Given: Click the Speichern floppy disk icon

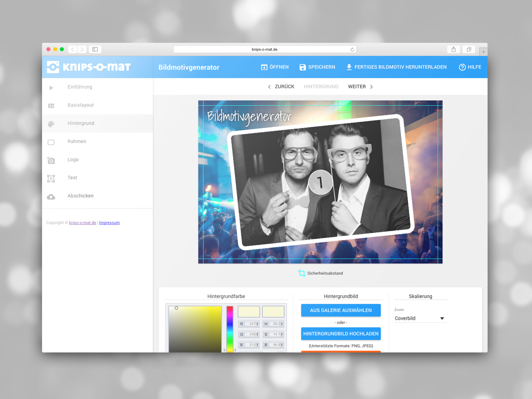Looking at the screenshot, I should [303, 67].
